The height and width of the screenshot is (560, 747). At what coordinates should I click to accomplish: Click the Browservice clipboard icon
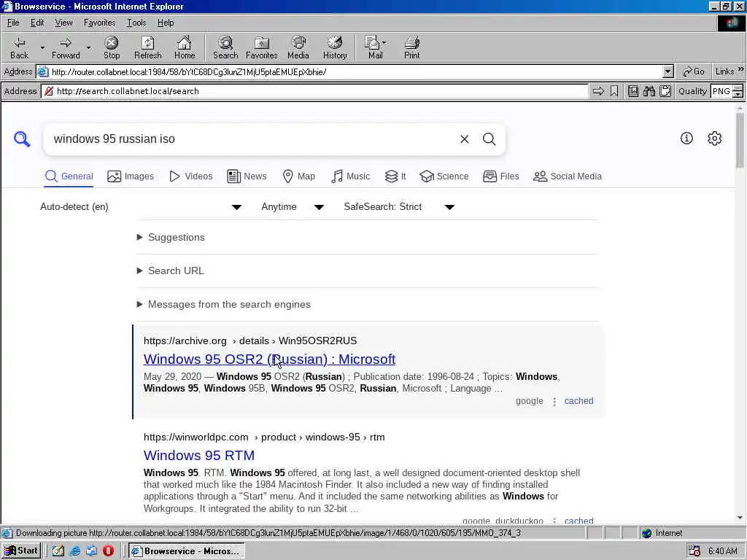(x=665, y=91)
